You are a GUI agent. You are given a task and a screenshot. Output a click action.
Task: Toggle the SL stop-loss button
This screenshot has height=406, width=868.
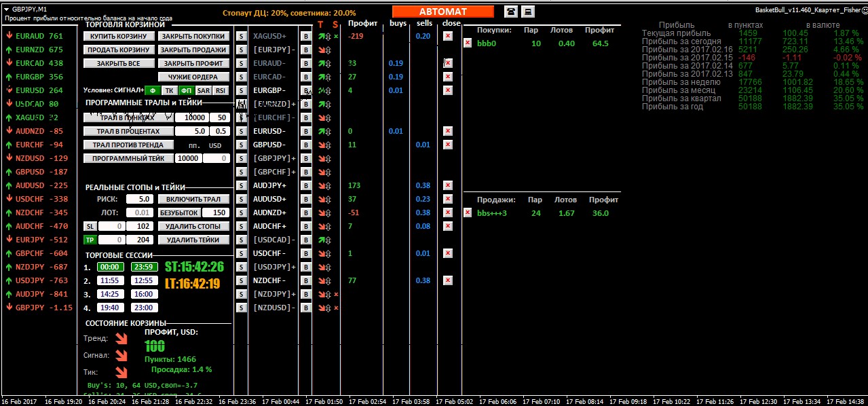point(90,226)
